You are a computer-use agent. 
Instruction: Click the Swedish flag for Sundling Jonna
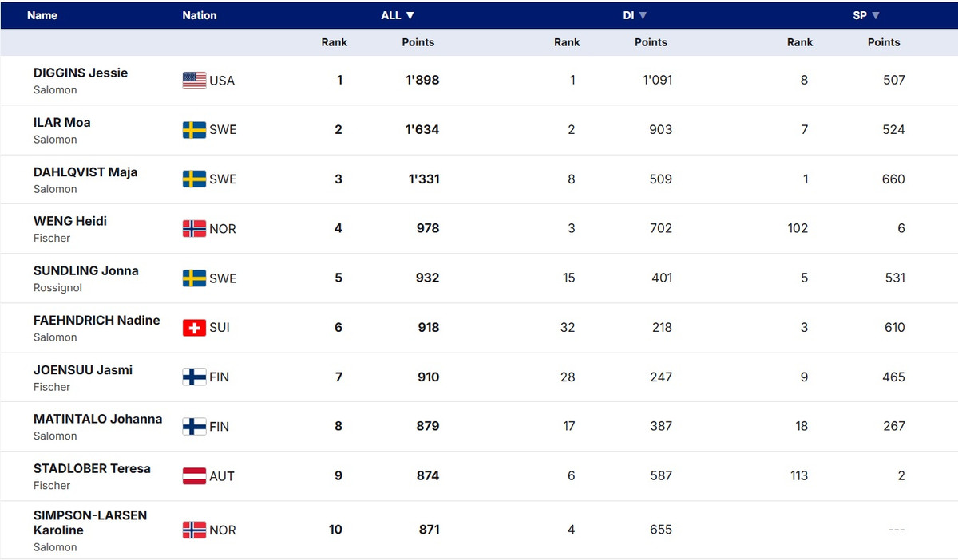point(194,278)
